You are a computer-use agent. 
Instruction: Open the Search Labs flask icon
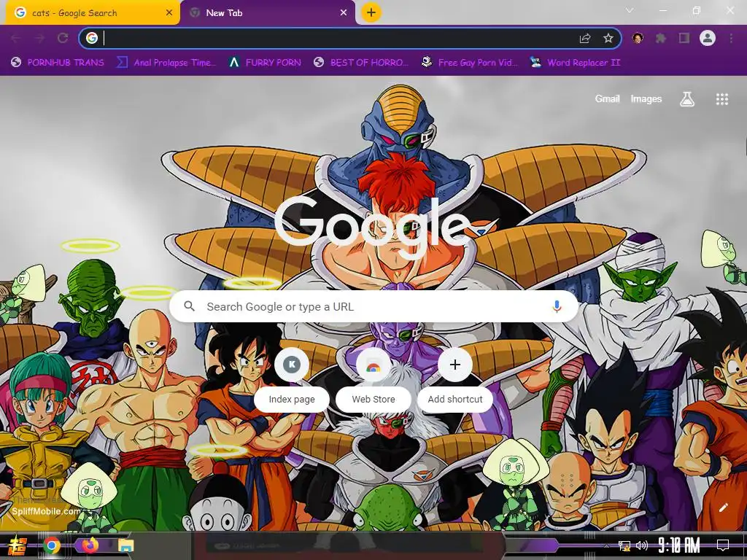[687, 99]
